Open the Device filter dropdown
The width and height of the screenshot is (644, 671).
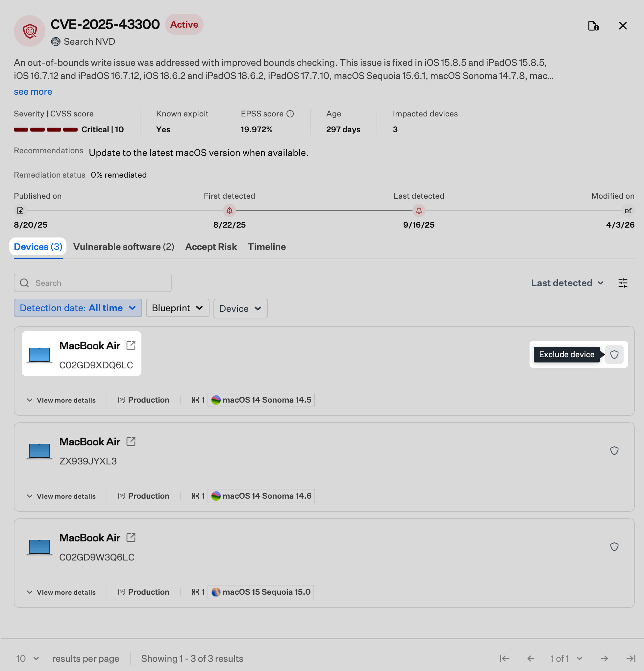point(240,309)
